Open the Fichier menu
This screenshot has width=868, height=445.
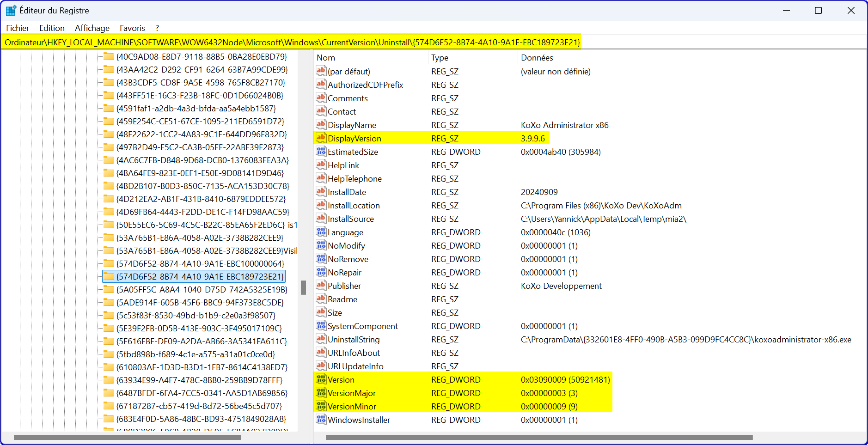click(18, 28)
